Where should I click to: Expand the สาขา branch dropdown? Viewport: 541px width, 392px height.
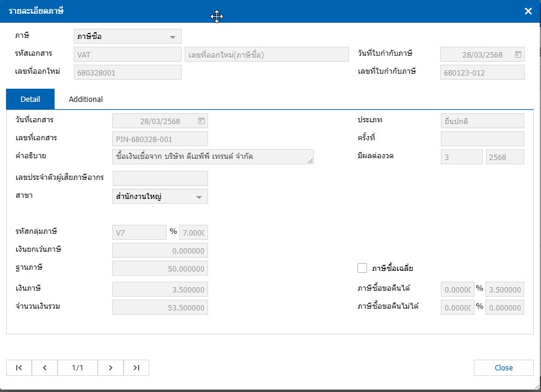[199, 197]
